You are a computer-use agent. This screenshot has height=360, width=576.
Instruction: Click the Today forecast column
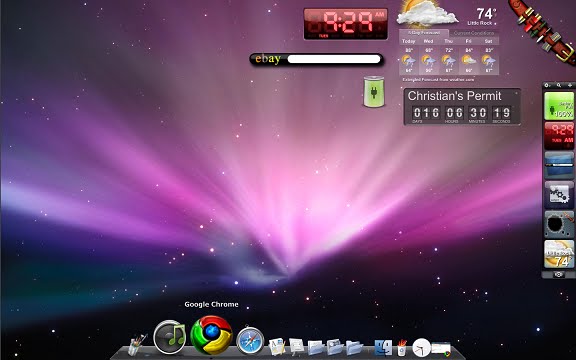(x=408, y=56)
